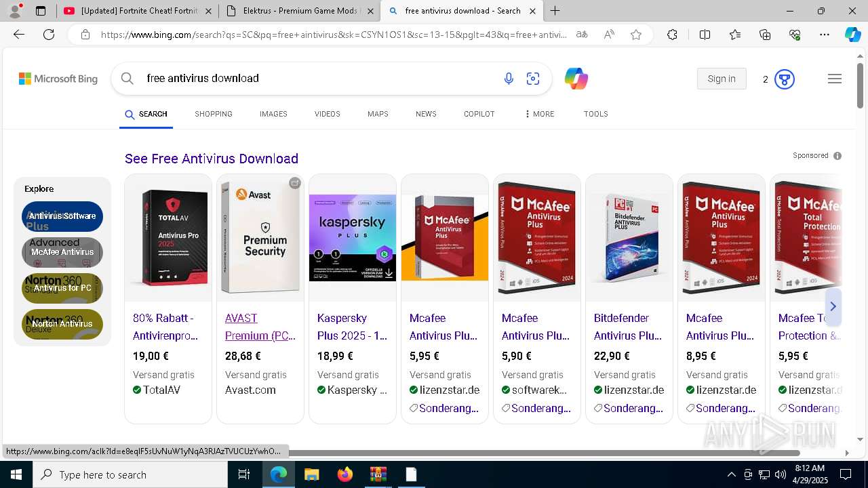Open the Microsoft Rewards medal icon
Screen dimensions: 868x488
(785, 79)
